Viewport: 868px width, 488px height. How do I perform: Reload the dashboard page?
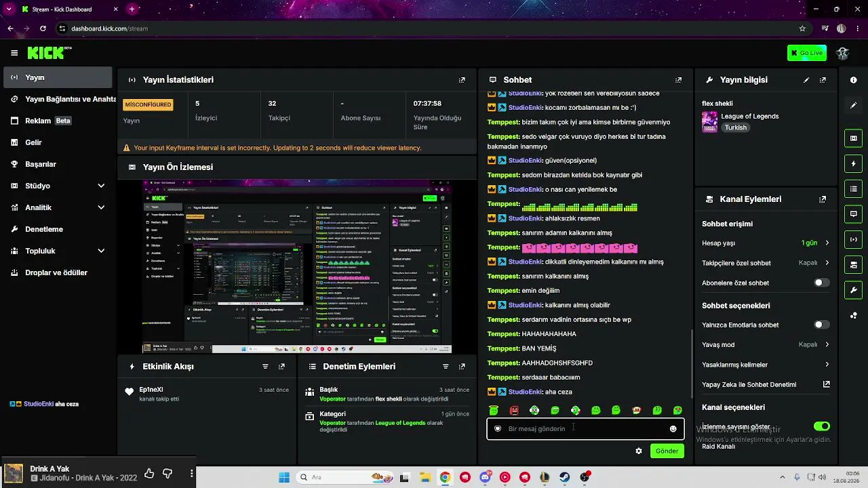point(43,28)
